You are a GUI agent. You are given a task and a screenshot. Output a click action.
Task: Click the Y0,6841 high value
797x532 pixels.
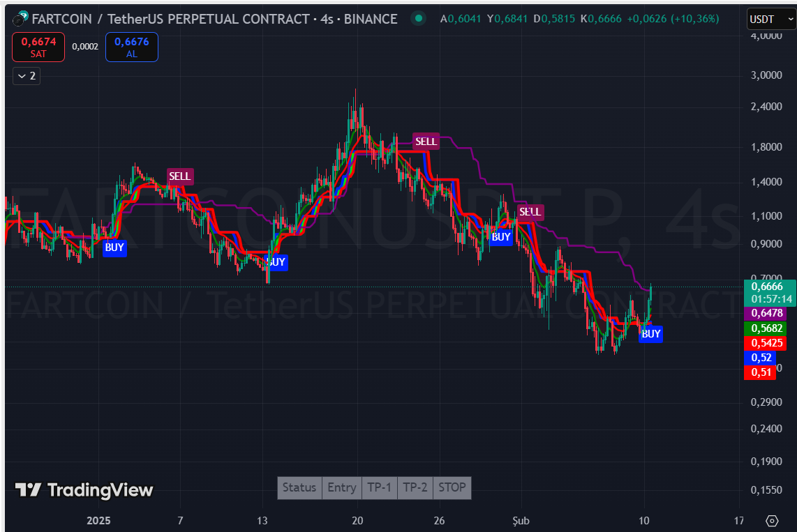(507, 19)
